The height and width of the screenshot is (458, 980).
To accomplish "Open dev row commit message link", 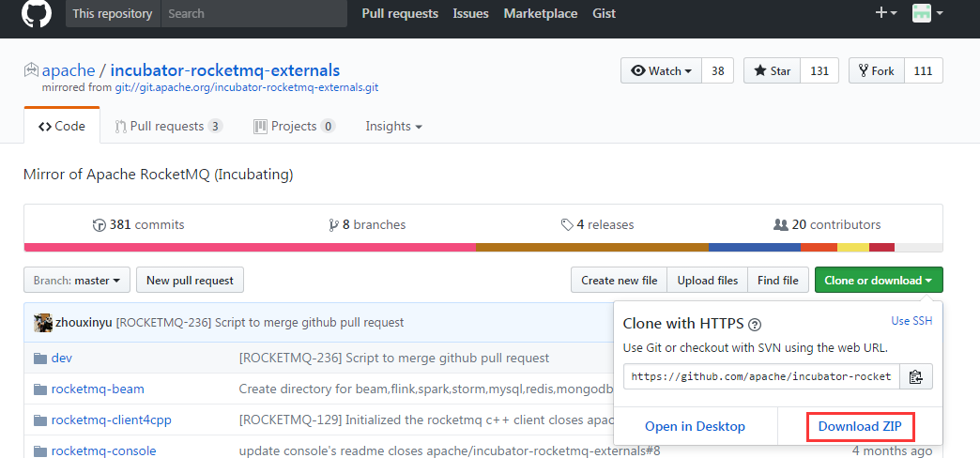I will [x=394, y=358].
